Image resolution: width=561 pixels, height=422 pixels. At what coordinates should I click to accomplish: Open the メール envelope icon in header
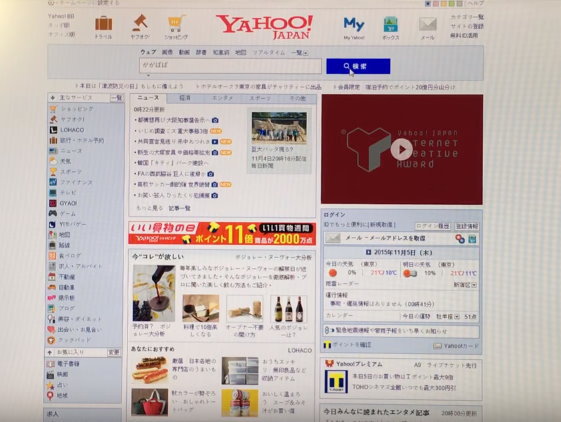click(428, 24)
